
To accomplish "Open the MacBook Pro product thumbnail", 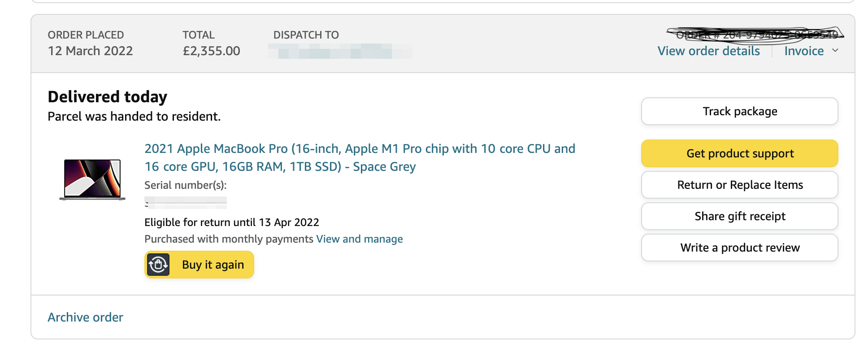I will (92, 179).
